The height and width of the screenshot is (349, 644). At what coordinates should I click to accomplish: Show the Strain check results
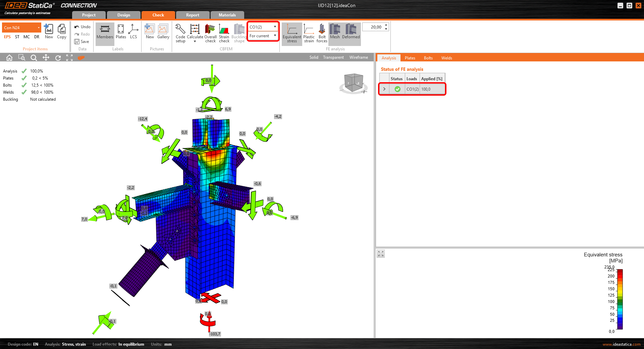[224, 33]
